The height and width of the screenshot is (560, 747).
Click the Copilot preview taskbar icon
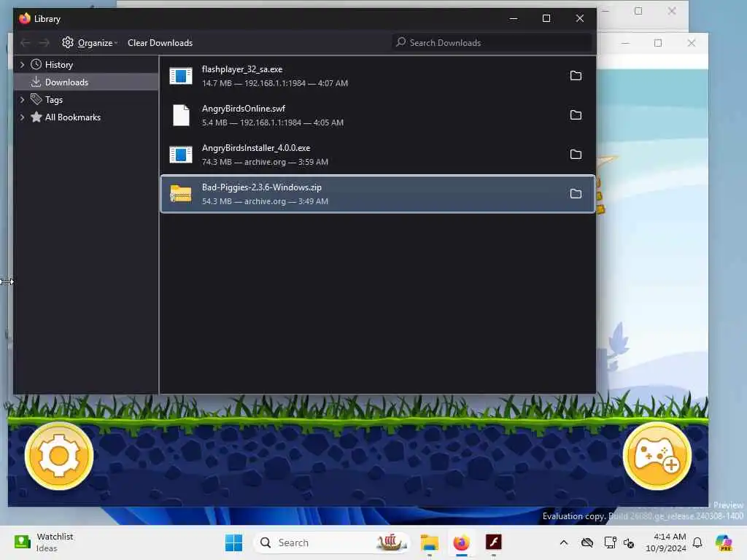724,542
